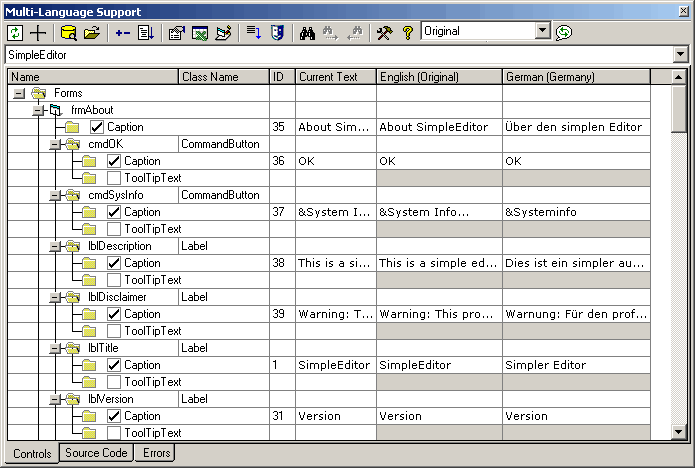This screenshot has width=695, height=468.
Task: Select the German text 'Simpler Editor' cell
Action: click(x=575, y=365)
